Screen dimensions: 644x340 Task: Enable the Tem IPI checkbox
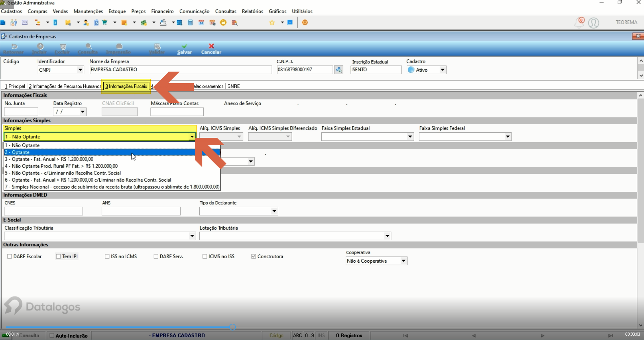58,257
